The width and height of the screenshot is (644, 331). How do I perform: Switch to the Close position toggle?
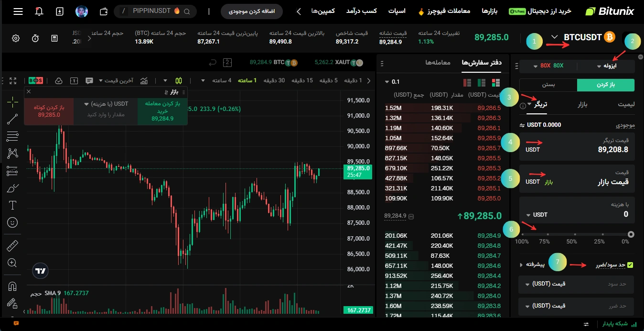(x=548, y=85)
